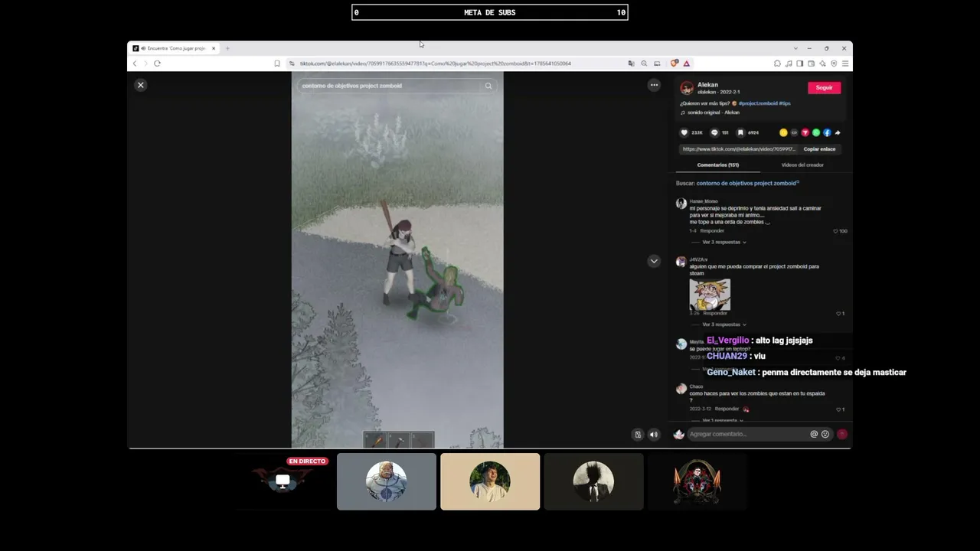Viewport: 980px width, 551px height.
Task: Like the comment about buying Project Zomboid
Action: 838,313
